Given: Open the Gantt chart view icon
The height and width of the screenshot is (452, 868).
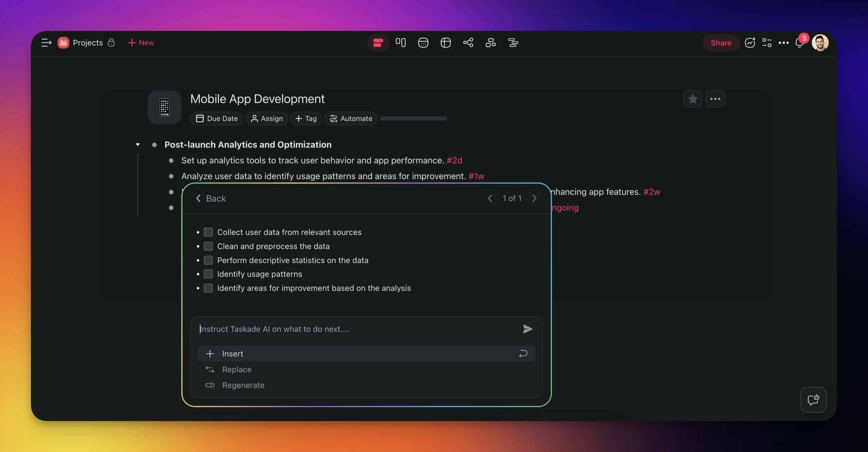Looking at the screenshot, I should [513, 43].
